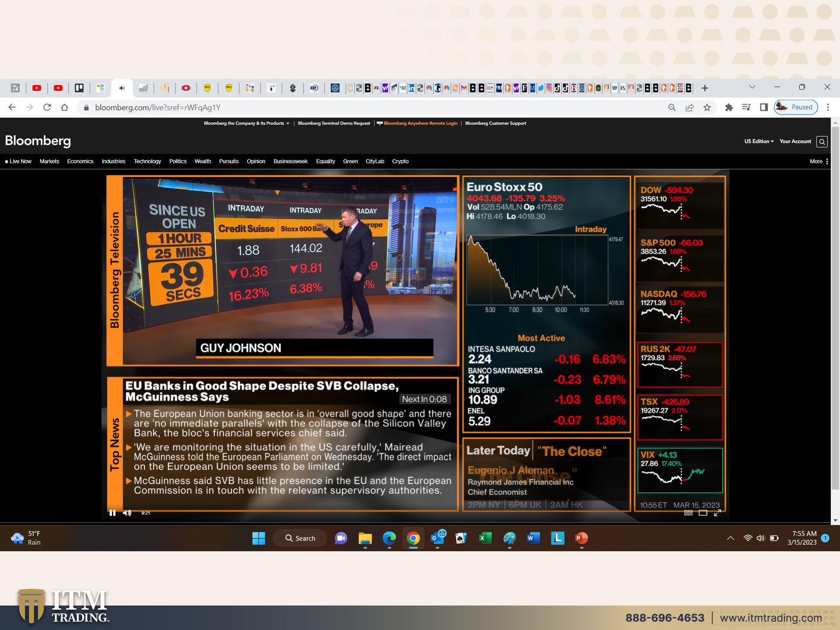Enter fullscreen video mode
Screen dimensions: 840x630
(717, 513)
